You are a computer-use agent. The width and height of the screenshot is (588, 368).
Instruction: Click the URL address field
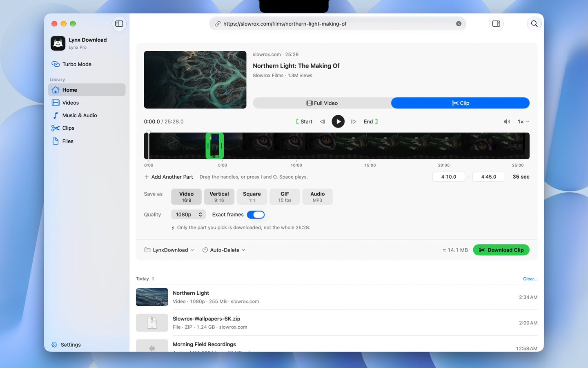[338, 24]
